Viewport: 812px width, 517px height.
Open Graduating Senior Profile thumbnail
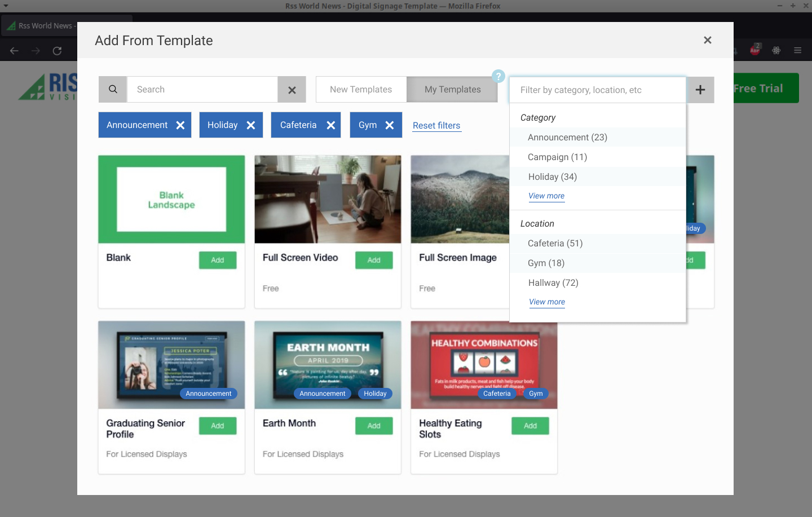coord(171,365)
